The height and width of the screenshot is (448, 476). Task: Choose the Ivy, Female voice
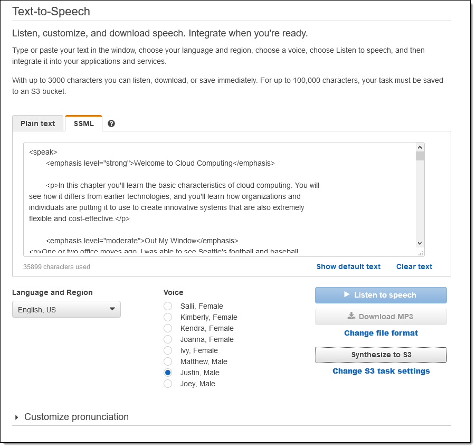coord(168,350)
